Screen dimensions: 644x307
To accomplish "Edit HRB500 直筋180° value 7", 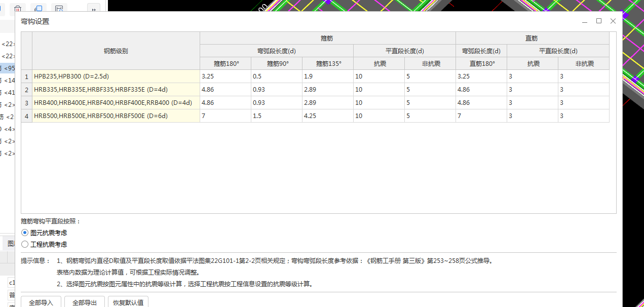I will click(x=481, y=116).
